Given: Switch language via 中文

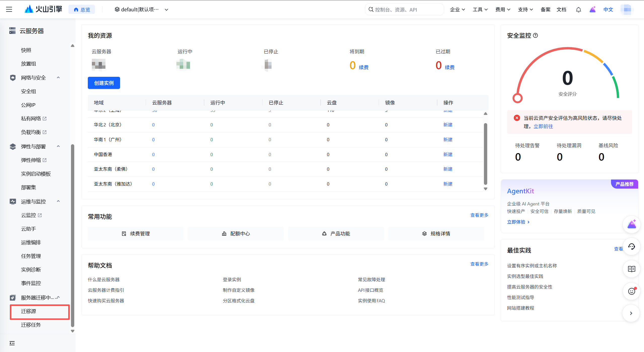Looking at the screenshot, I should point(608,10).
